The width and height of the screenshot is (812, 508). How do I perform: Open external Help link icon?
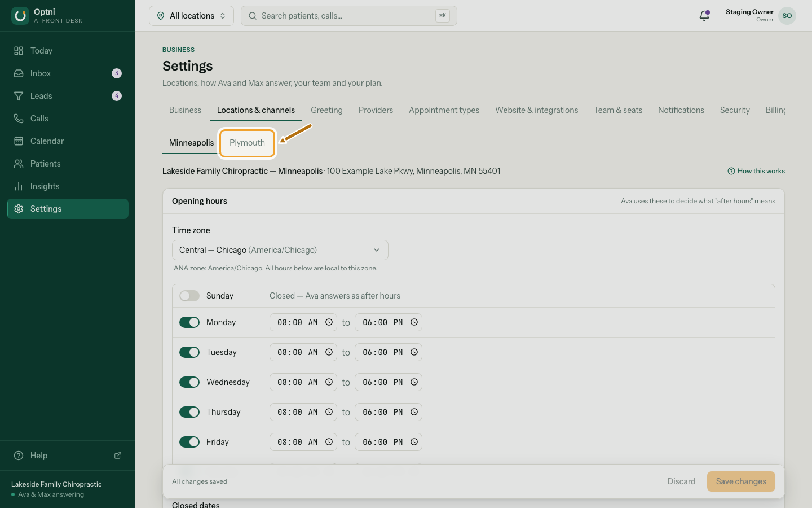tap(118, 456)
